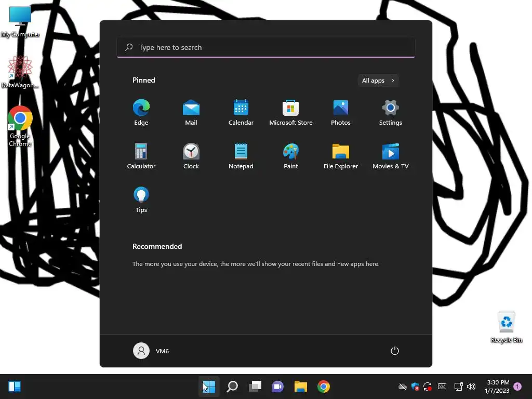Open File Explorer from pinned apps

pyautogui.click(x=341, y=156)
